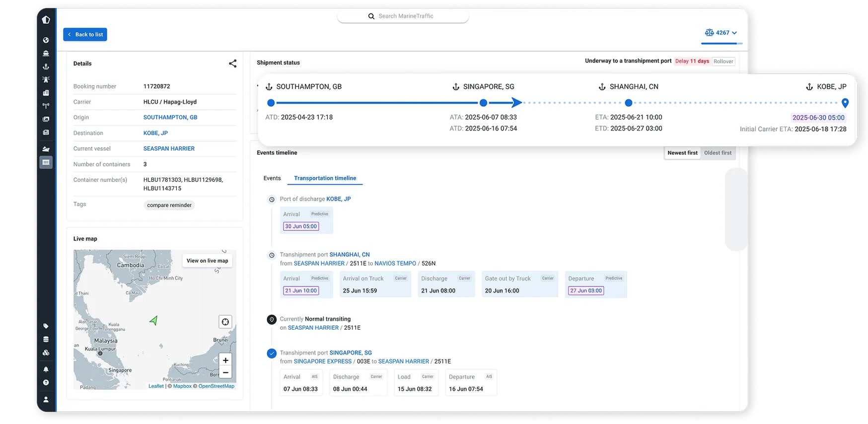Open the NAVIOS TEMPO vessel link
This screenshot has height=424, width=868.
pos(395,264)
